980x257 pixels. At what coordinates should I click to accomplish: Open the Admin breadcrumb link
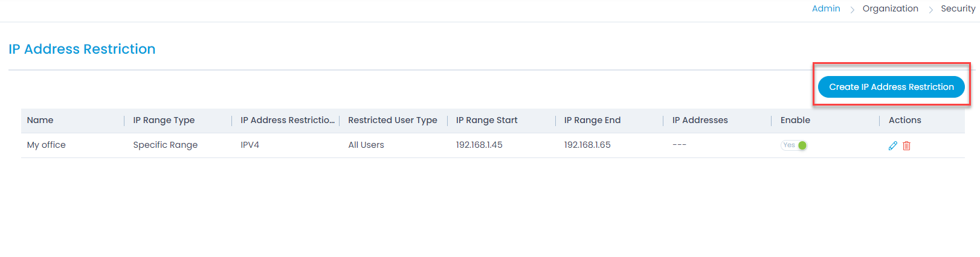826,8
